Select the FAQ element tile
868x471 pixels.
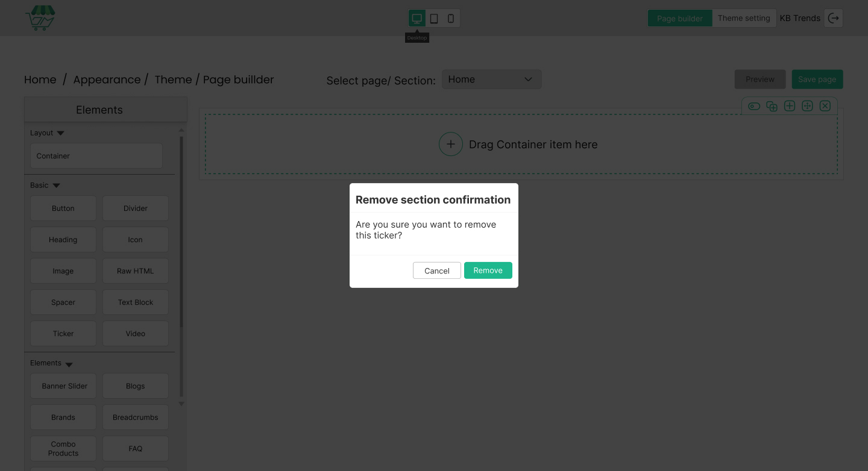pos(136,449)
